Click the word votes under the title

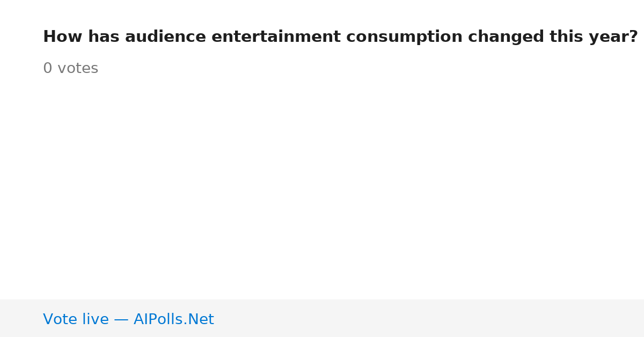(x=78, y=69)
